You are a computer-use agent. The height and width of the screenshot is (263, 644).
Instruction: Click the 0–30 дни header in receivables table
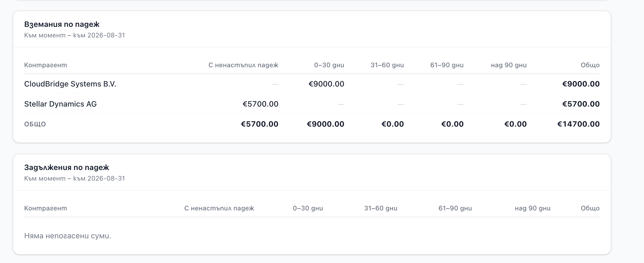tap(329, 65)
